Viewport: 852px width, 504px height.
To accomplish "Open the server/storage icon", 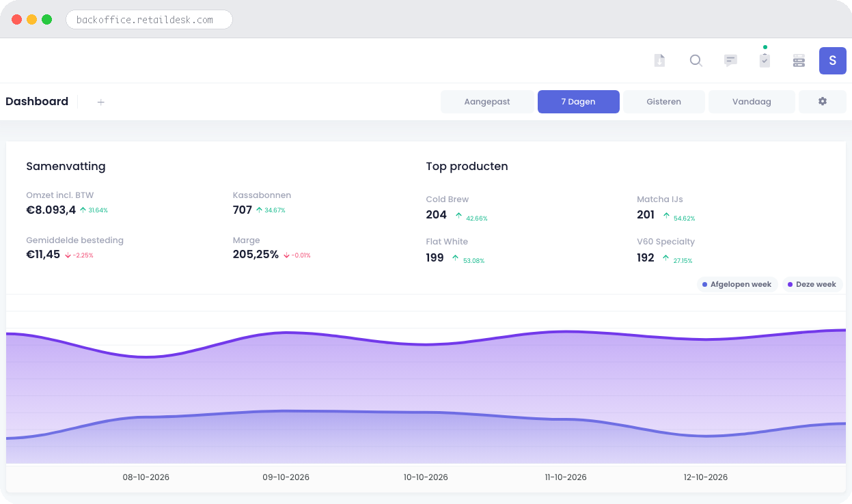I will pos(799,61).
